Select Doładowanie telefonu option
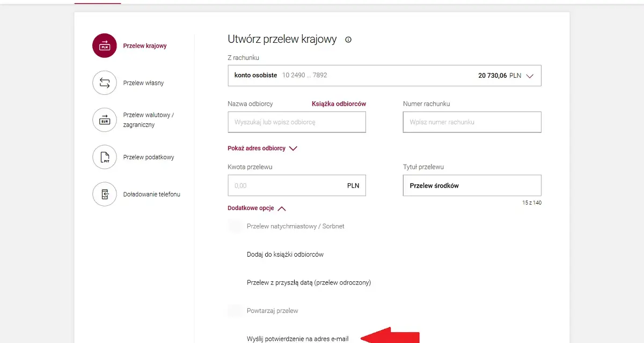Image resolution: width=644 pixels, height=343 pixels. point(152,194)
